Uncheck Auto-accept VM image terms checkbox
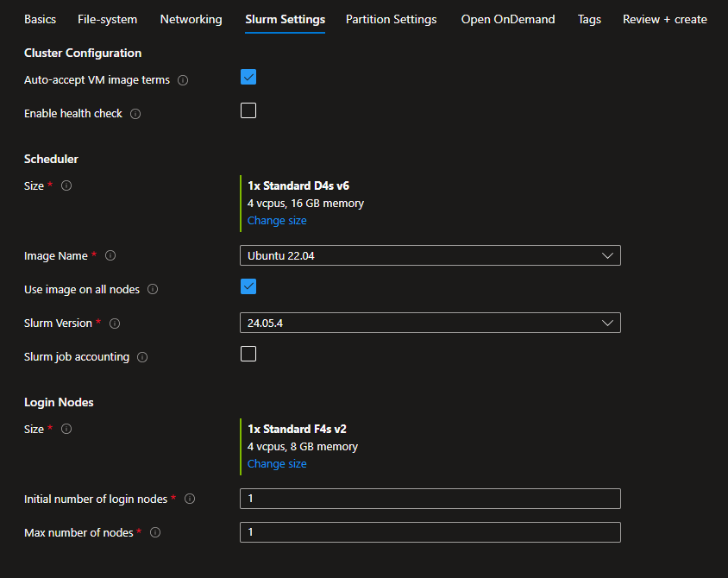This screenshot has width=728, height=578. tap(248, 78)
